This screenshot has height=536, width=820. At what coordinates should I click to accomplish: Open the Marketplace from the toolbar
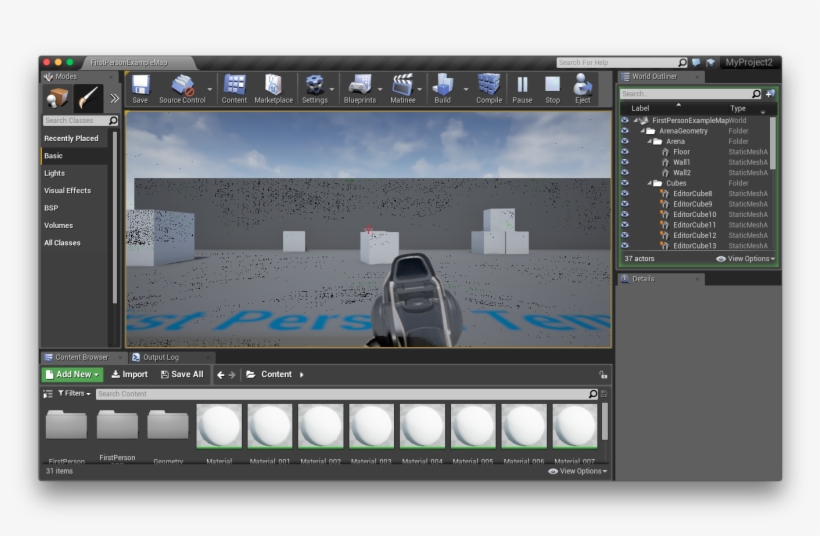coord(273,87)
